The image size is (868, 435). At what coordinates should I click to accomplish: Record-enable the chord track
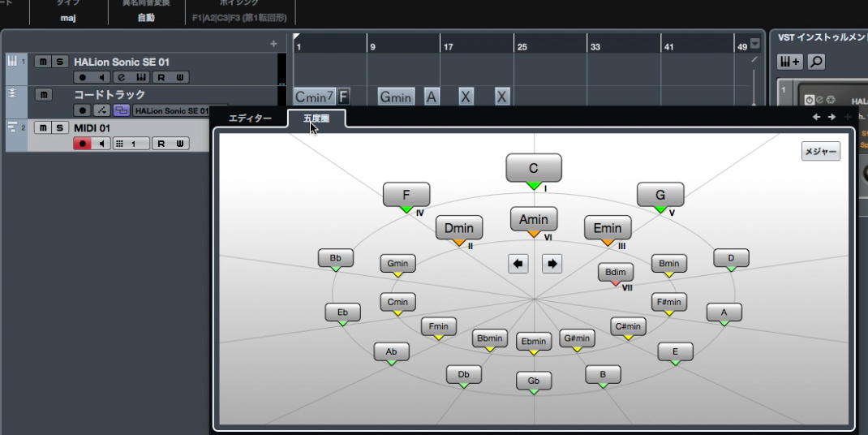[x=83, y=110]
